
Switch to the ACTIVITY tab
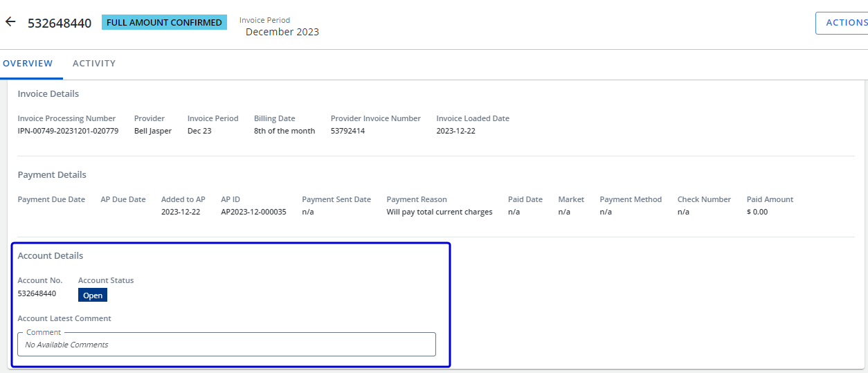[94, 64]
